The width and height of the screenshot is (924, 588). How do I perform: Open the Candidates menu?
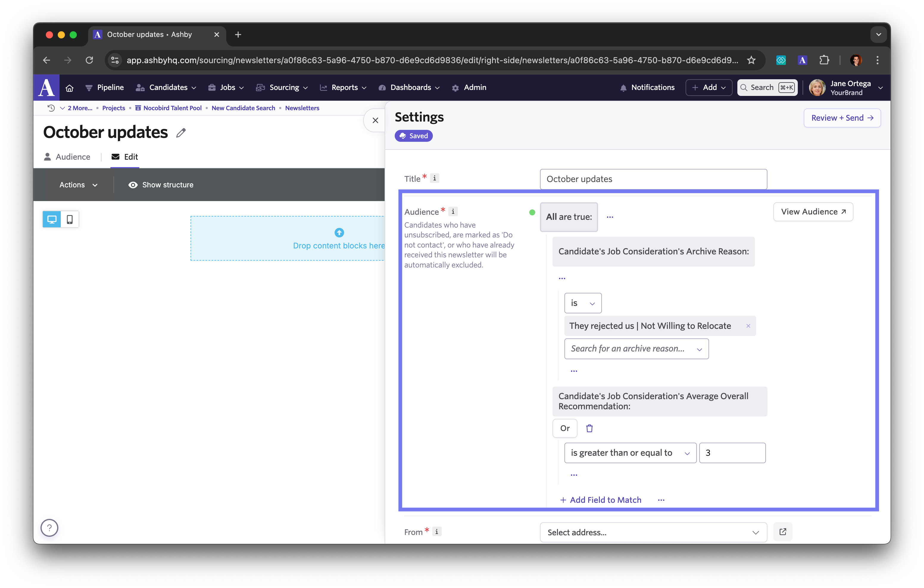[166, 88]
